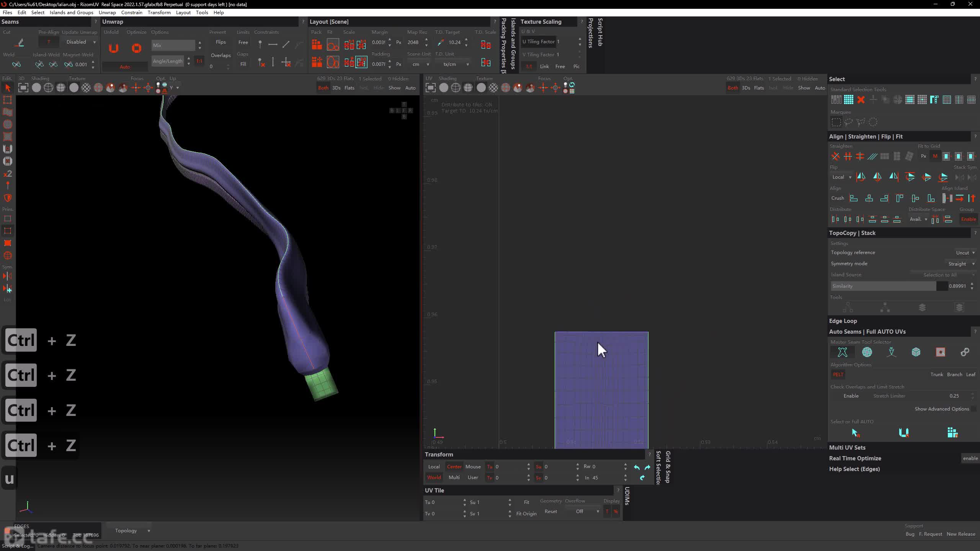Open the Topology reference Uncut dropdown
980x551 pixels.
coord(965,253)
